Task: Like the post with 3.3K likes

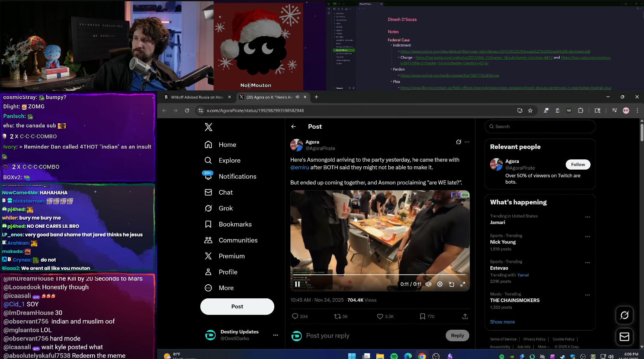Action: point(380,316)
